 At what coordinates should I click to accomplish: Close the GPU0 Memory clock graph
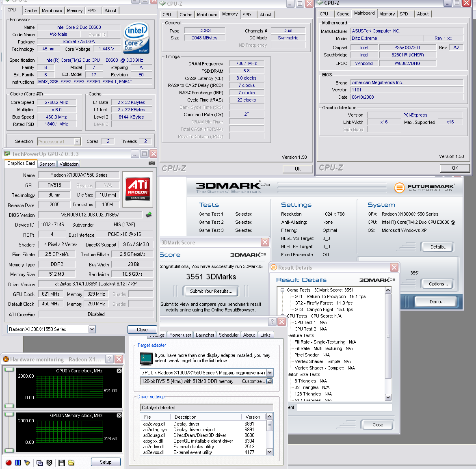[119, 415]
